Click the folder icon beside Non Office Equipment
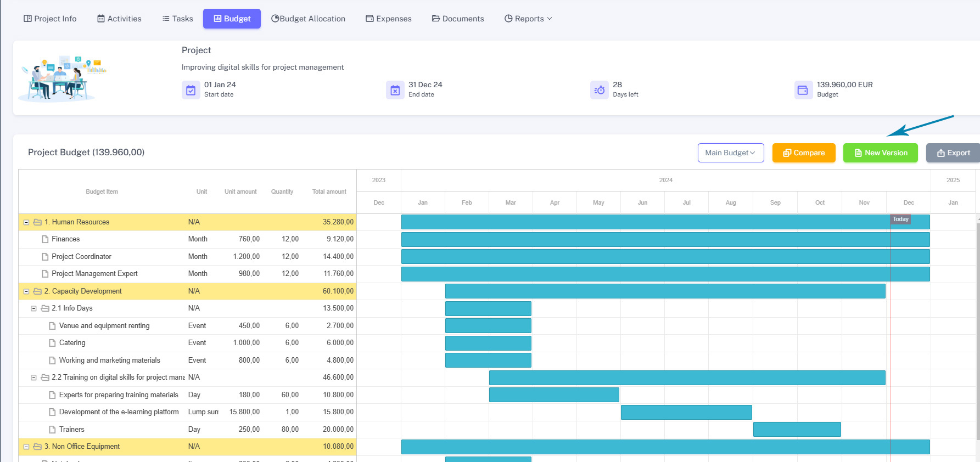Screen dimensions: 980x462 click(x=37, y=447)
